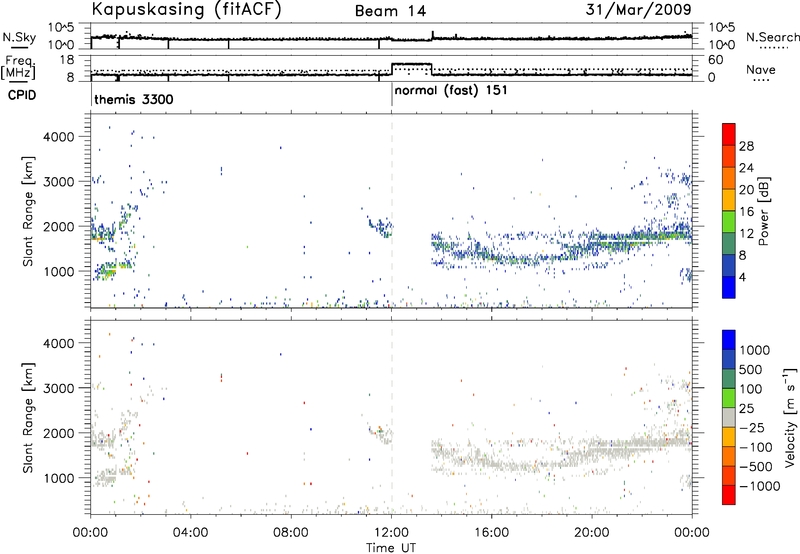Pick the red top segment of Power colorbar
Image resolution: width=800 pixels, height=554 pixels.
(x=729, y=134)
